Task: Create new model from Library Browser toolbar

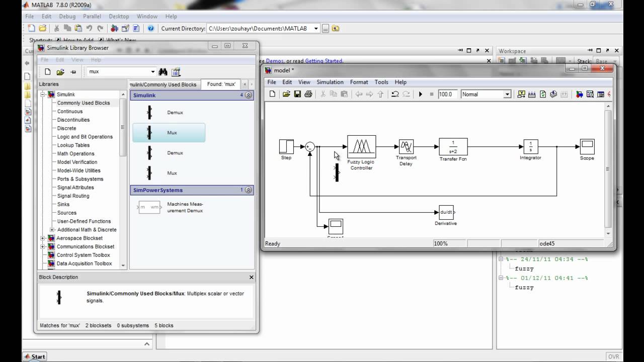Action: [x=48, y=72]
